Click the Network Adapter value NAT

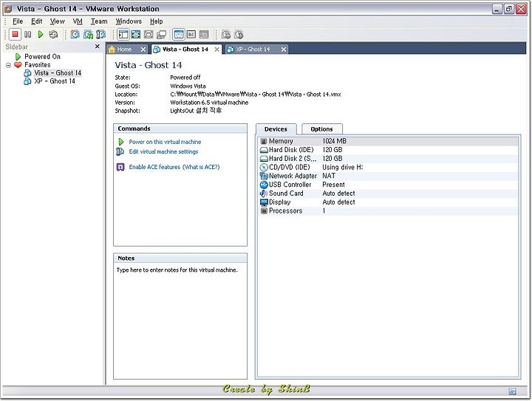[x=329, y=176]
